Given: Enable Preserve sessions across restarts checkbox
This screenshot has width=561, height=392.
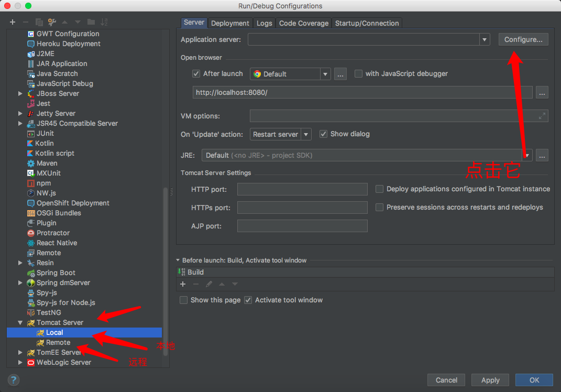Looking at the screenshot, I should [379, 208].
